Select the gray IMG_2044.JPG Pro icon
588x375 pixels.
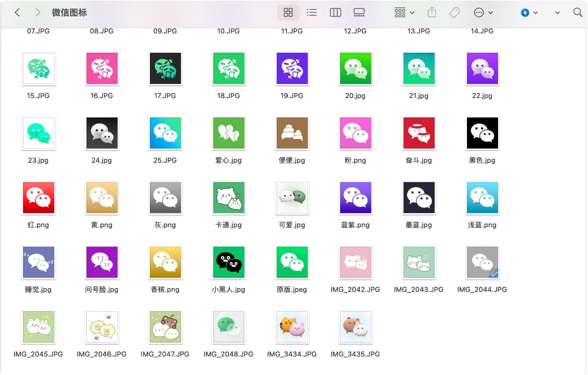click(482, 262)
